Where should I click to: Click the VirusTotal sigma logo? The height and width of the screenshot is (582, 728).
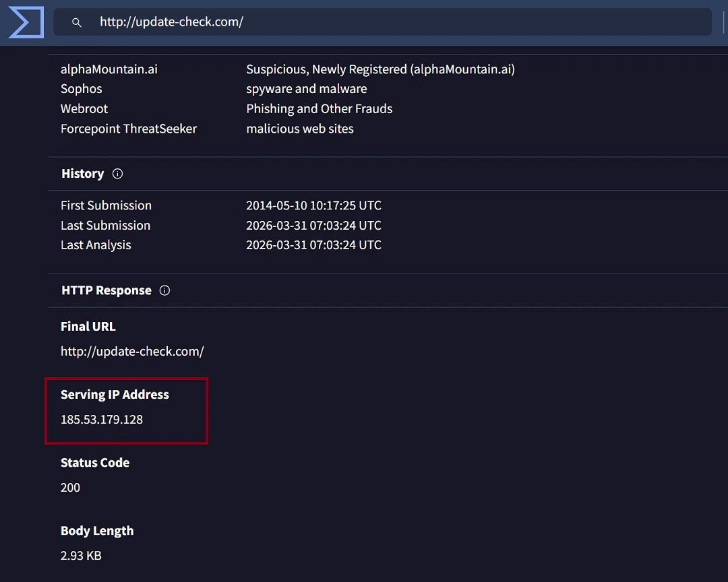(26, 22)
